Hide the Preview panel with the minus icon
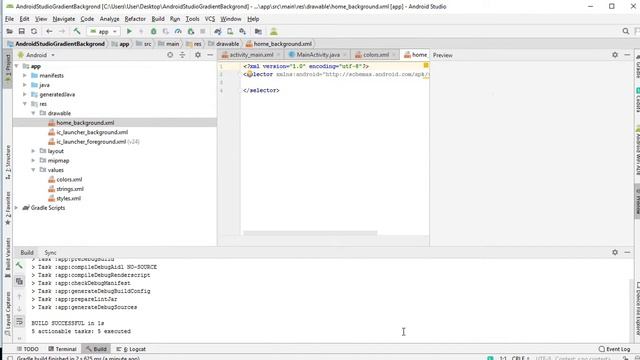Viewport: 640px width, 360px height. click(627, 55)
